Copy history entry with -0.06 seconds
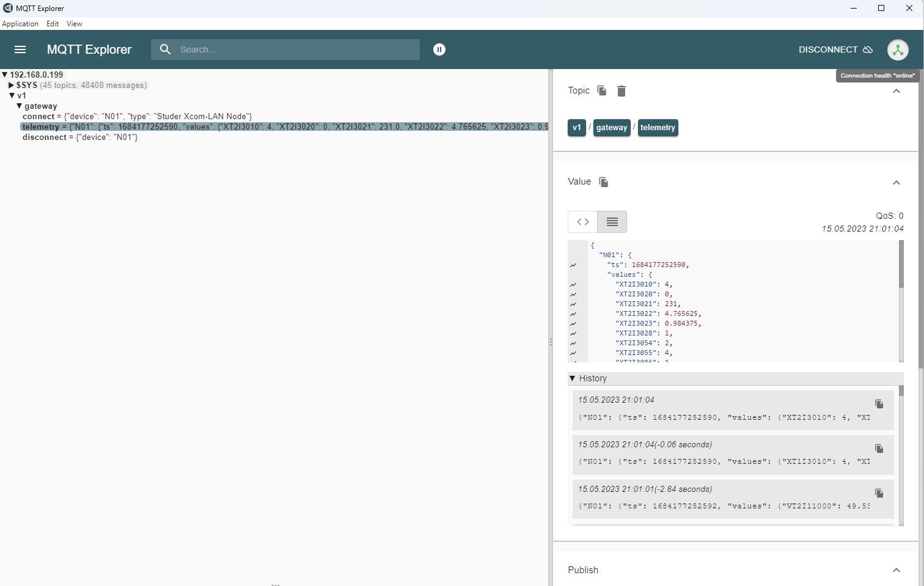Viewport: 924px width, 586px height. point(879,449)
